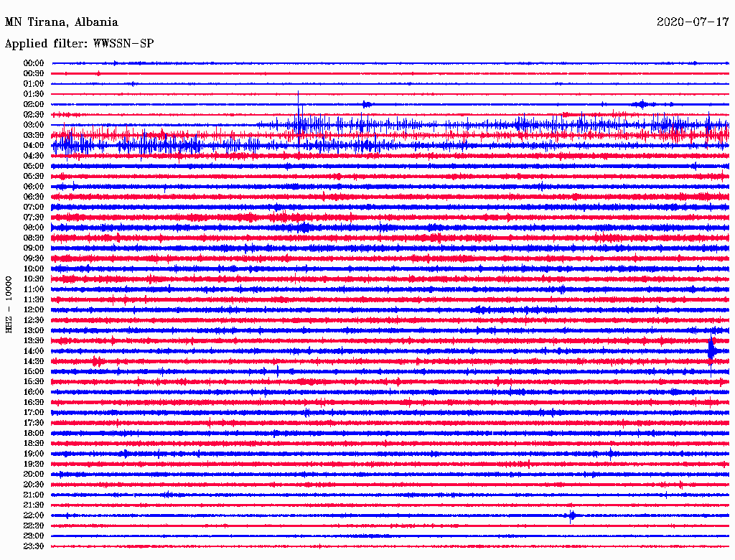Image resolution: width=735 pixels, height=560 pixels.
Task: Select the 20:00 time label
Action: tap(34, 474)
